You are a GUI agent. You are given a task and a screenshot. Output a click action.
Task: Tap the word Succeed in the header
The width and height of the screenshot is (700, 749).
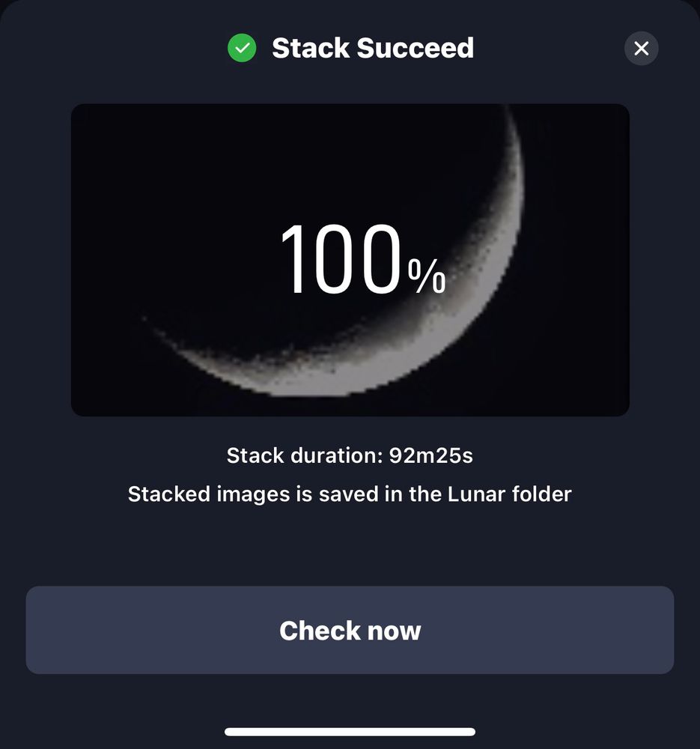pos(415,49)
